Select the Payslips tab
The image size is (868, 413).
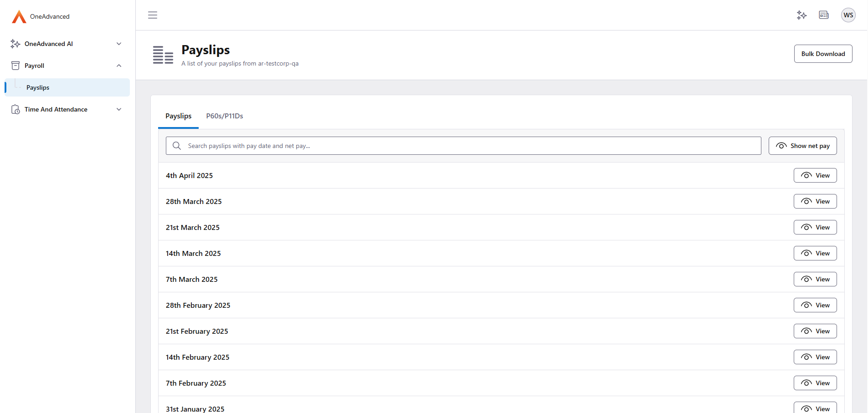pyautogui.click(x=178, y=116)
